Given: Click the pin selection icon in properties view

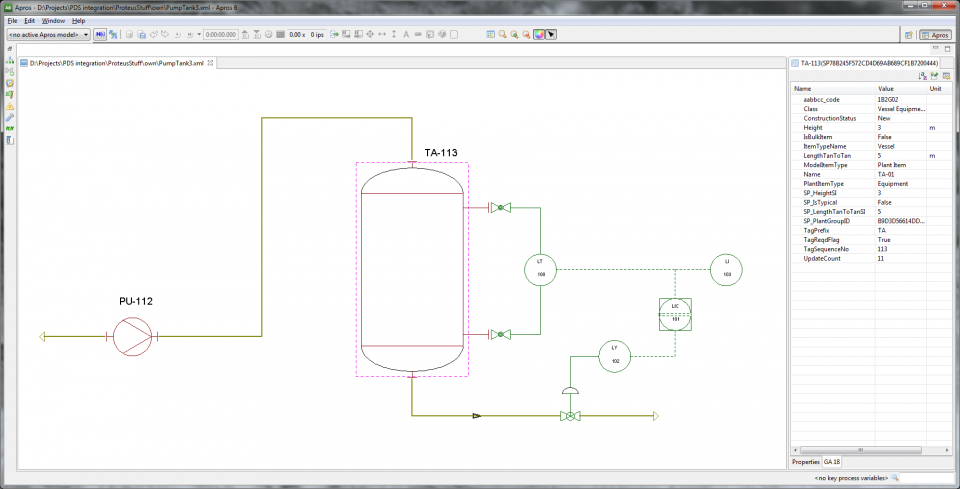Looking at the screenshot, I should (x=934, y=76).
